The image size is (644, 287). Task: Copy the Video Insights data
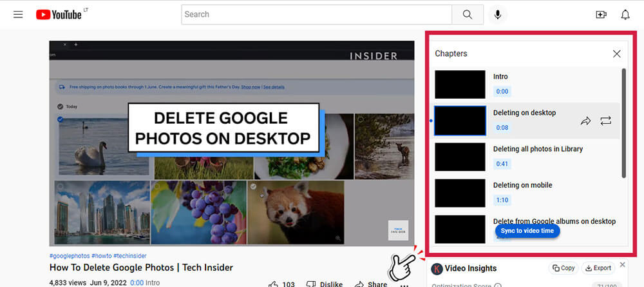(563, 268)
